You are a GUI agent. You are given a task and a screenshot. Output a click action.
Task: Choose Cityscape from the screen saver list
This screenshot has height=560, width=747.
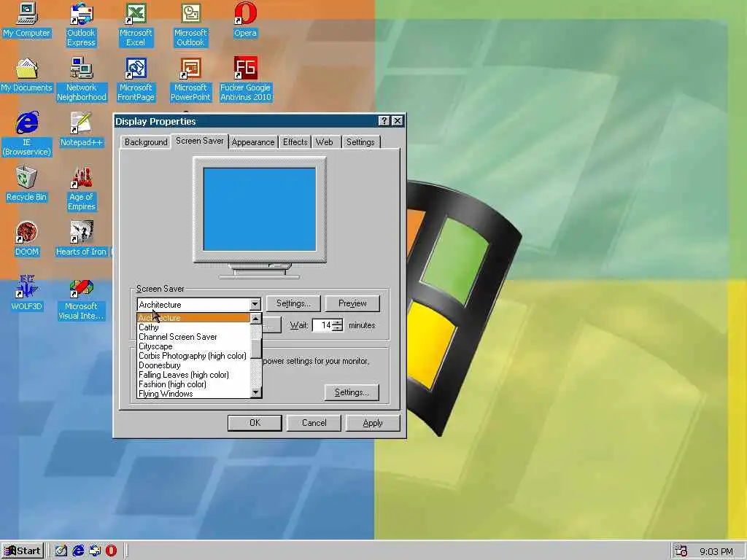tap(193, 346)
